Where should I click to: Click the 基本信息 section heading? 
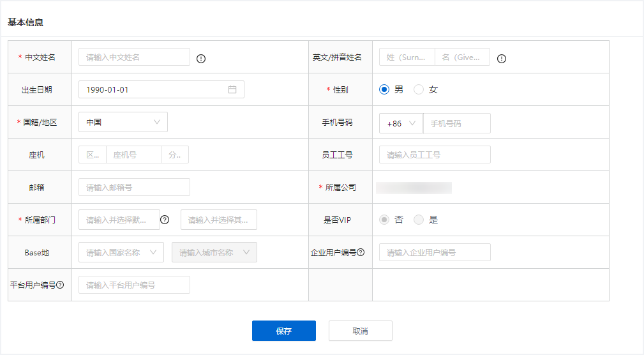pyautogui.click(x=26, y=22)
